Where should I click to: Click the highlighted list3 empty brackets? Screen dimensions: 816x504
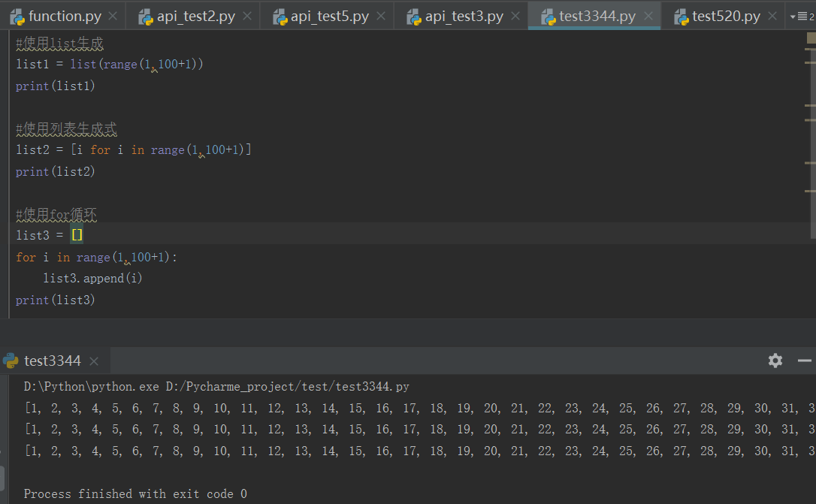coord(76,234)
